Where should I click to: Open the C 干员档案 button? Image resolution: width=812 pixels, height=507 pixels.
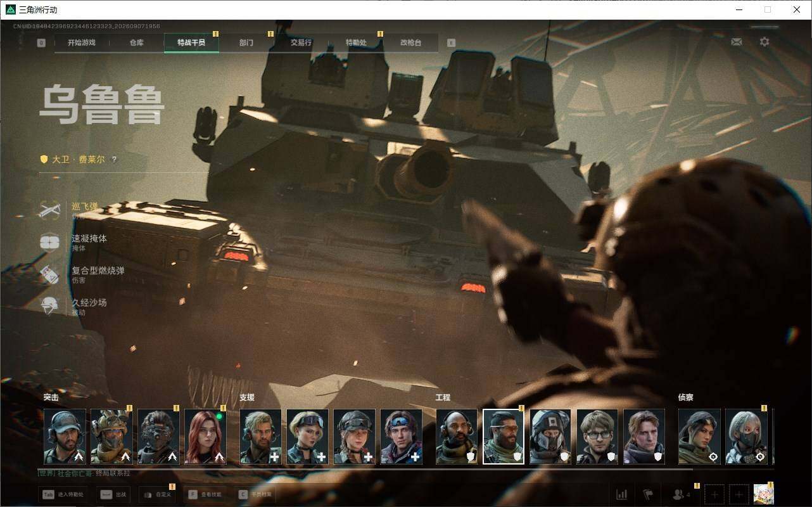pyautogui.click(x=256, y=494)
